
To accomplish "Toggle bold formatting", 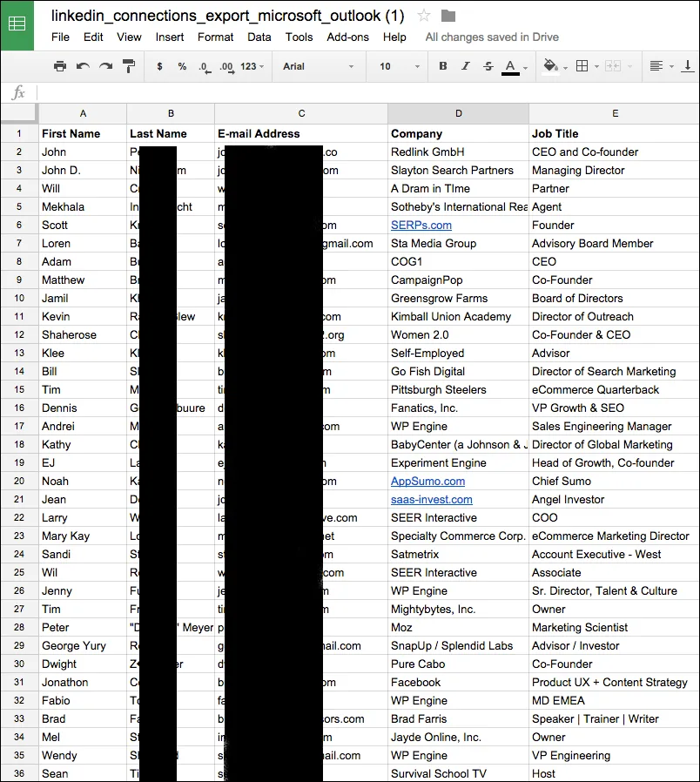I will click(443, 66).
